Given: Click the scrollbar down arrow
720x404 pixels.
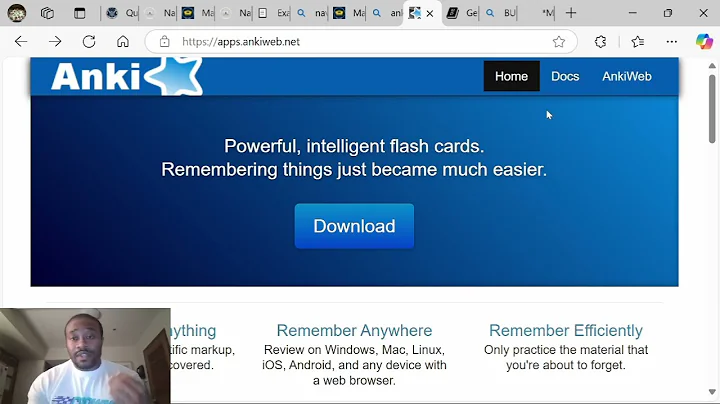Looking at the screenshot, I should (712, 392).
